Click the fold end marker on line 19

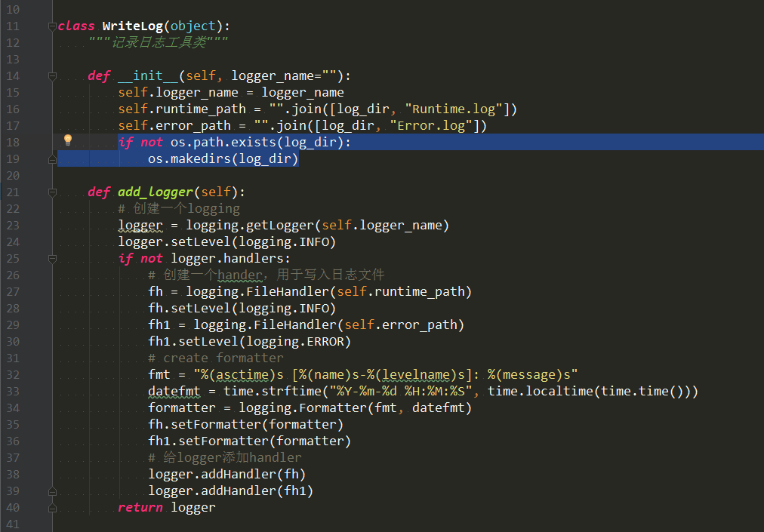pos(52,159)
